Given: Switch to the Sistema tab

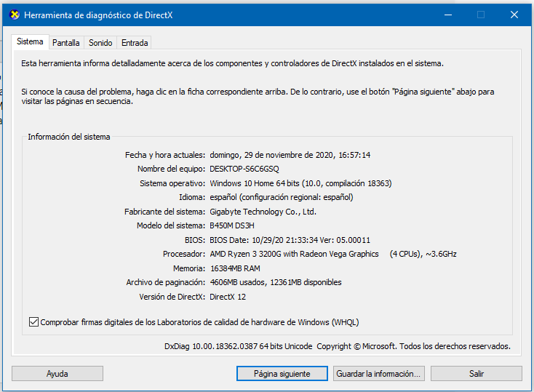Looking at the screenshot, I should [x=30, y=41].
